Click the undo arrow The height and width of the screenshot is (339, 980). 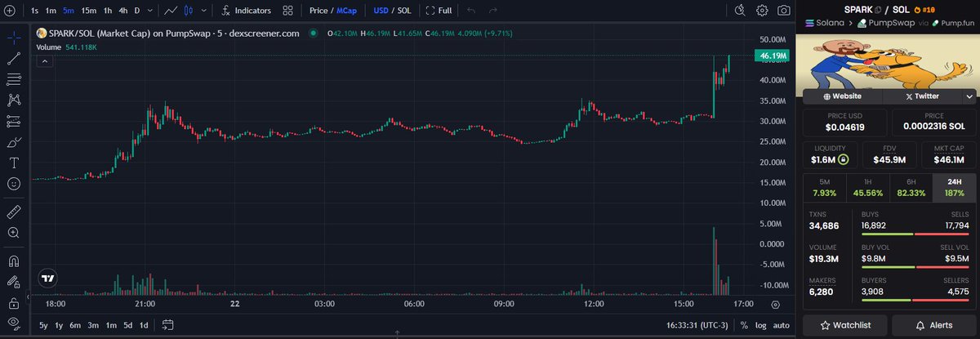(x=470, y=11)
